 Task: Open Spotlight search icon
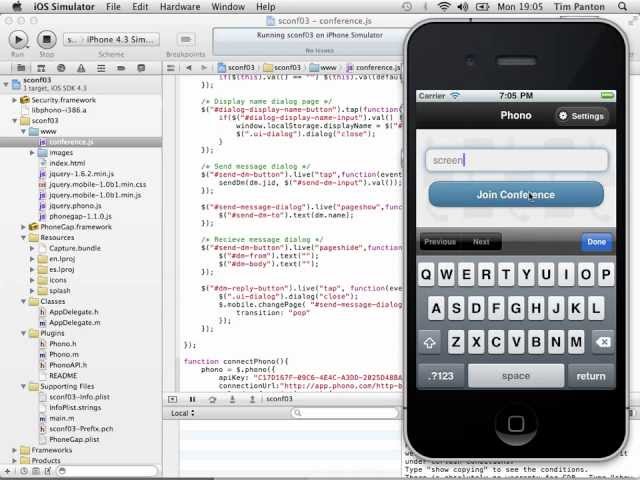[622, 7]
